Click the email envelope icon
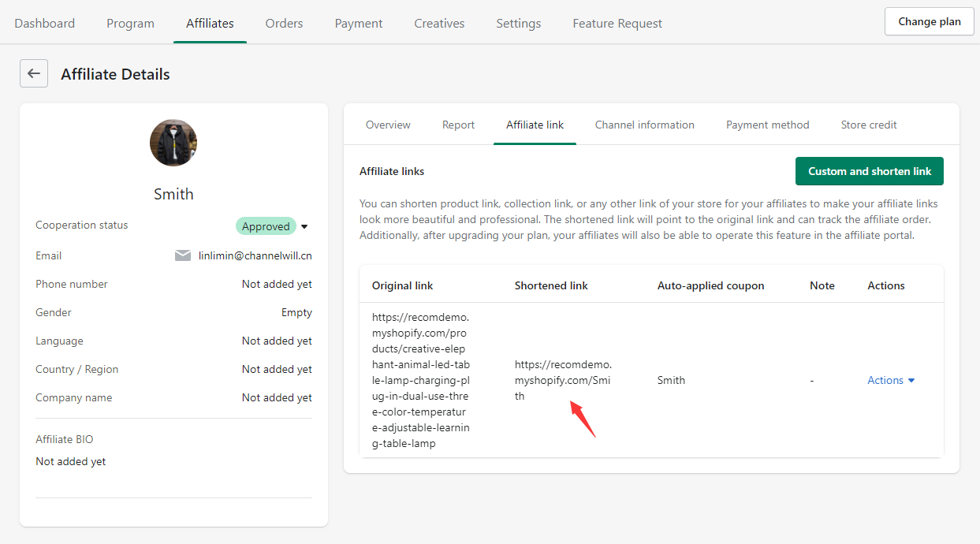The height and width of the screenshot is (544, 980). tap(183, 255)
